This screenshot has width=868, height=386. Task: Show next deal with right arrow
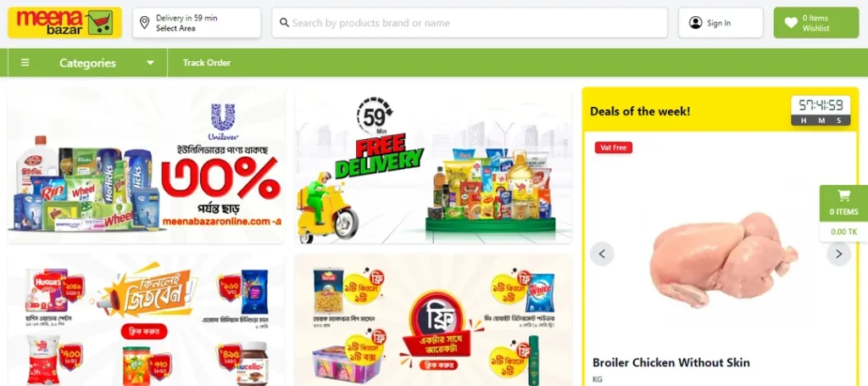838,254
